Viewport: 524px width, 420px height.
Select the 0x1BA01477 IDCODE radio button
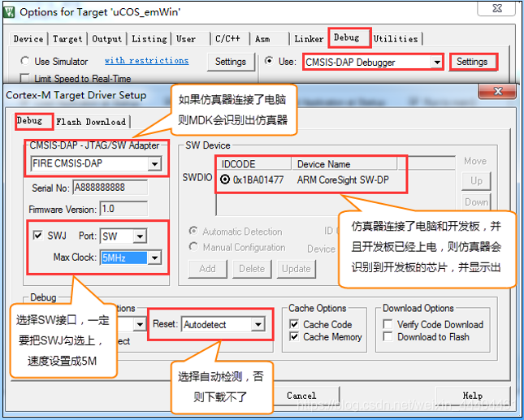coord(225,180)
